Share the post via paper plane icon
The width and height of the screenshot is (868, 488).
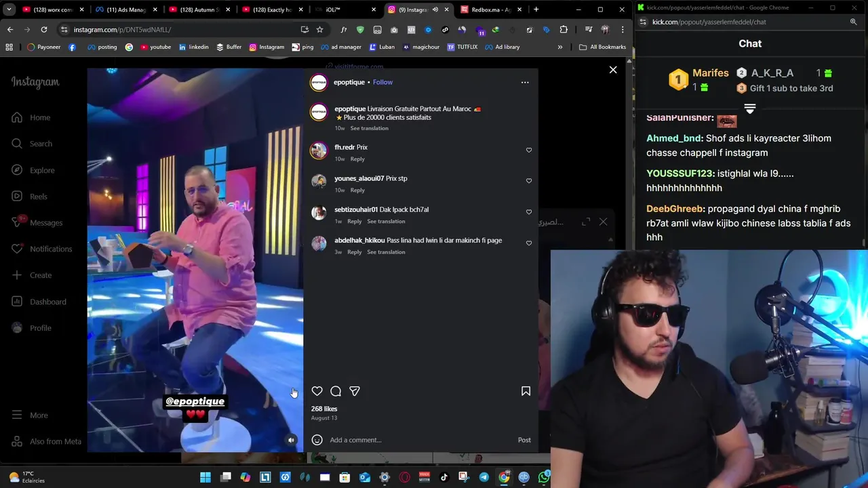354,391
